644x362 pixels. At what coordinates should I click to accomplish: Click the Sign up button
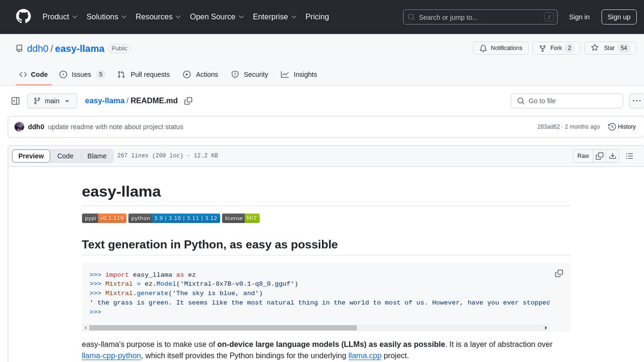619,17
